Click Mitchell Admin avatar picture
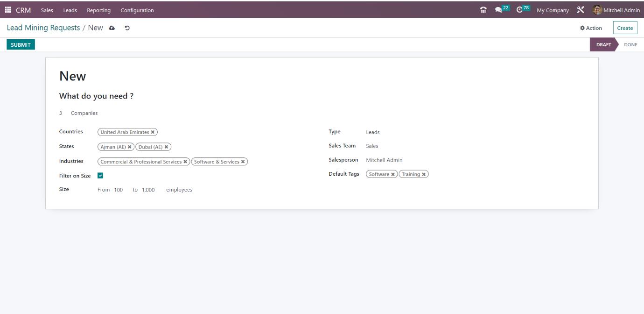 pyautogui.click(x=597, y=10)
